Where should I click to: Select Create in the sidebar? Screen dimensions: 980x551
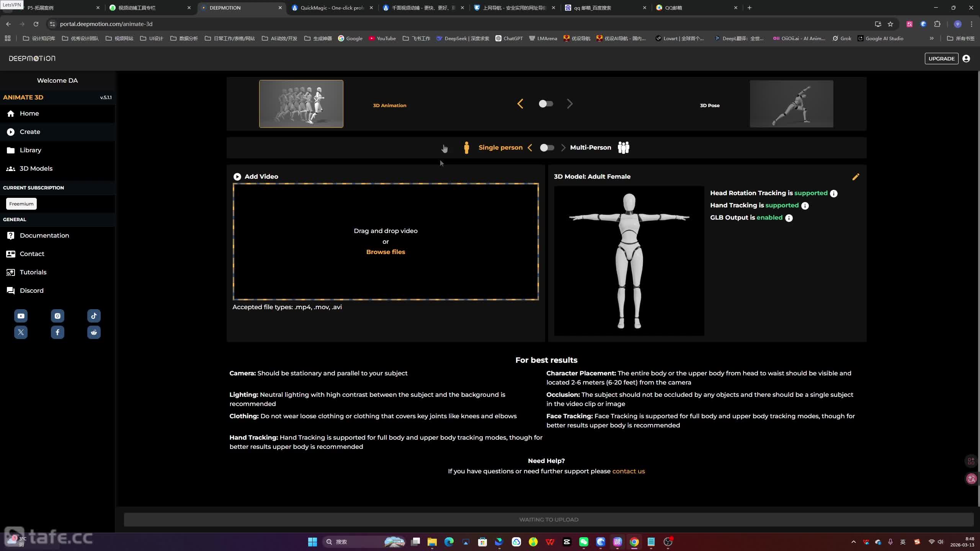coord(29,132)
